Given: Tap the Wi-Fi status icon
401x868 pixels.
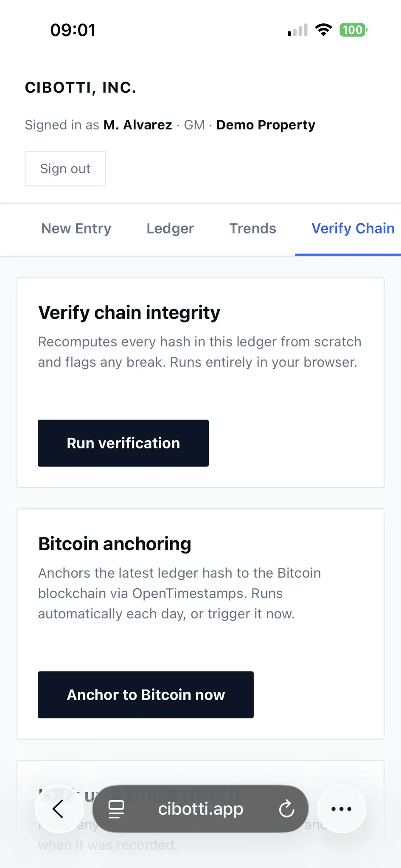Looking at the screenshot, I should click(x=323, y=30).
